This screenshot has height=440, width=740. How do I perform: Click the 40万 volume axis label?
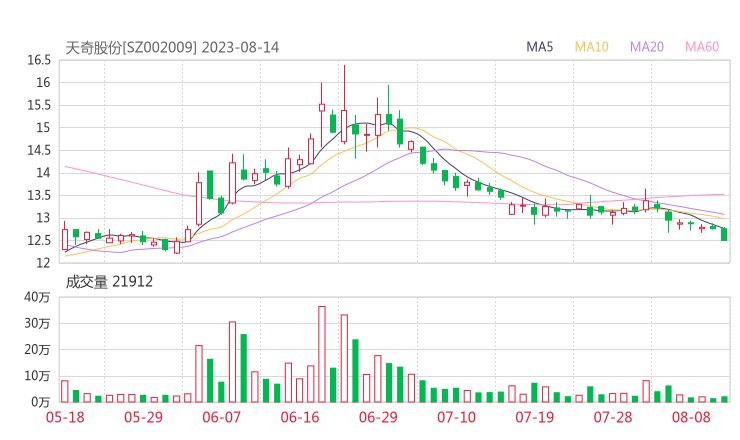pyautogui.click(x=37, y=297)
